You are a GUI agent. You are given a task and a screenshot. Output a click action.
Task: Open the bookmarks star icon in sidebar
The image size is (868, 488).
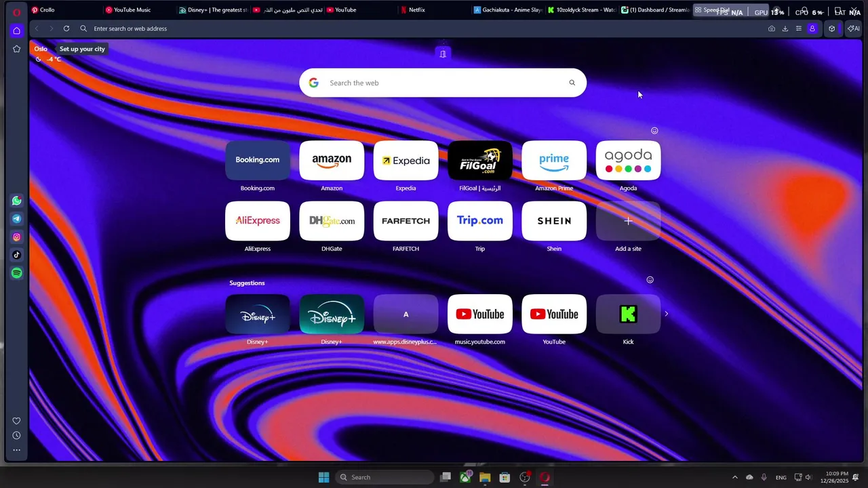16,49
